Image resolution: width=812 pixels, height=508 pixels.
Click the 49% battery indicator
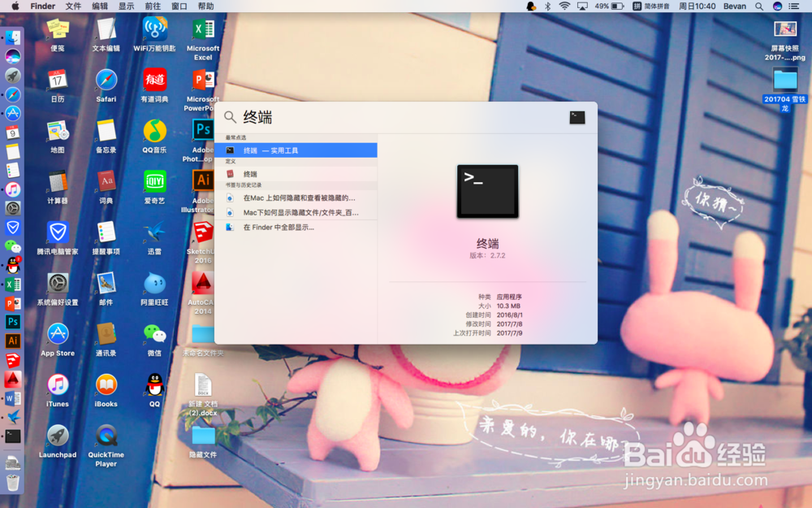(x=609, y=7)
